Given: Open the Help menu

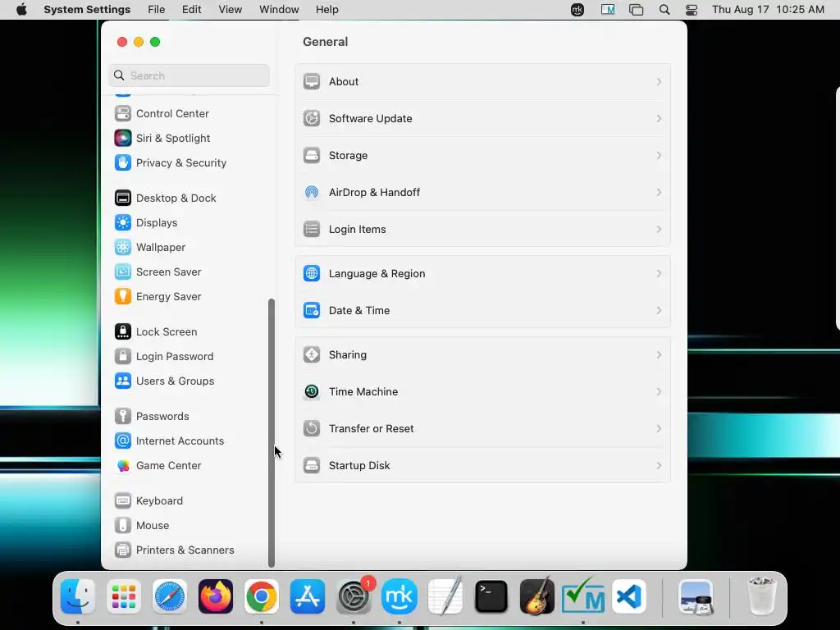Looking at the screenshot, I should click(x=326, y=10).
